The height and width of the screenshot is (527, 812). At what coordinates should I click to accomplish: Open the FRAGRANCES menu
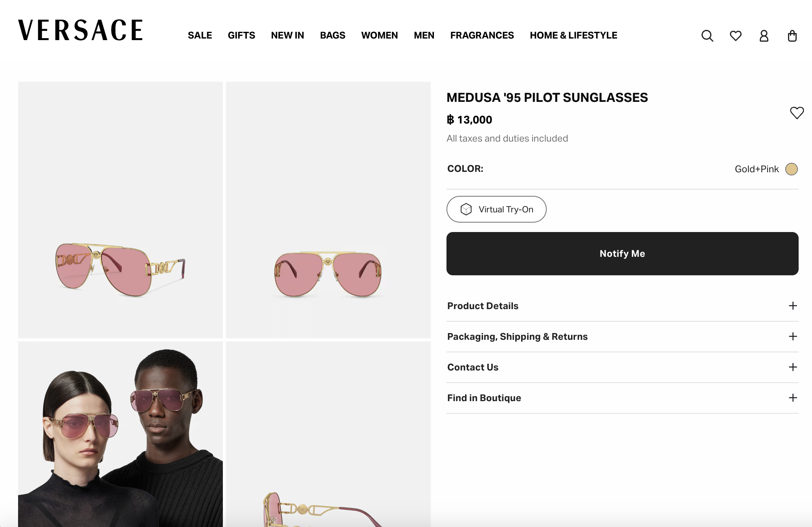pyautogui.click(x=482, y=35)
